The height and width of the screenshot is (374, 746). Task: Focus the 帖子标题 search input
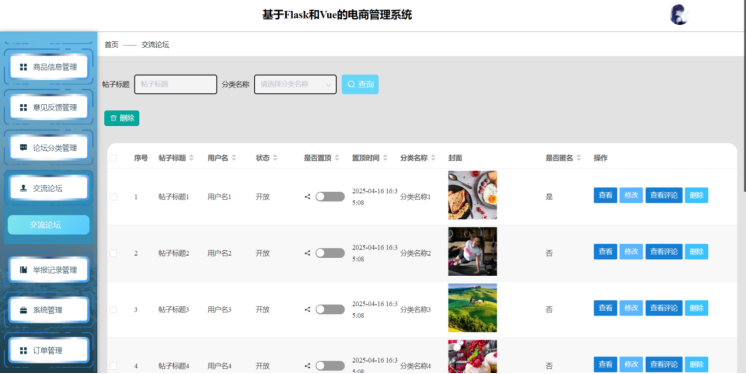[x=176, y=84]
